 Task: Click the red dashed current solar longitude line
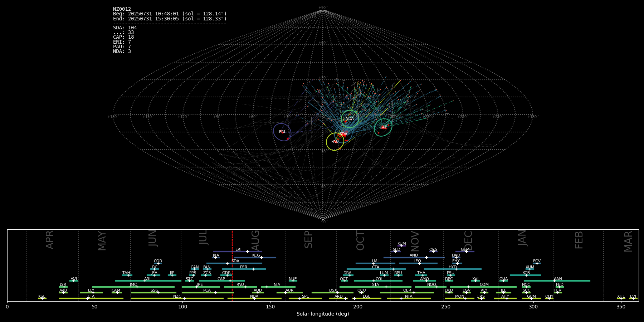click(x=233, y=265)
